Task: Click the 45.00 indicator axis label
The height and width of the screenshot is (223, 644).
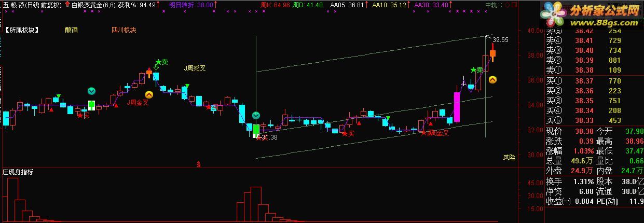Action: pyautogui.click(x=535, y=183)
